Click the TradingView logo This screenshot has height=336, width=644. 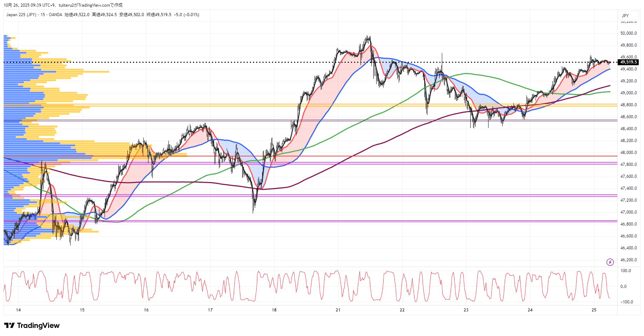pos(32,325)
